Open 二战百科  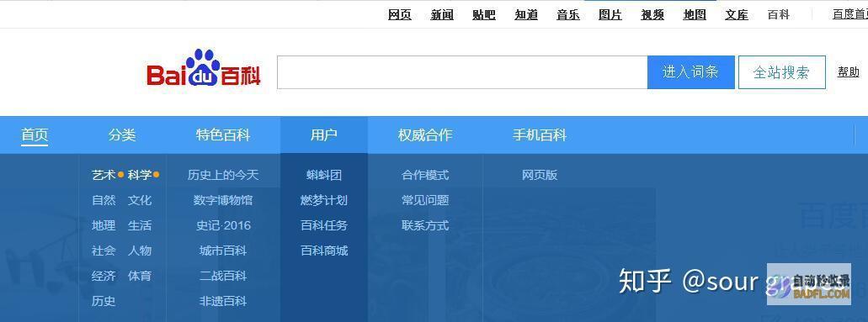pyautogui.click(x=223, y=276)
